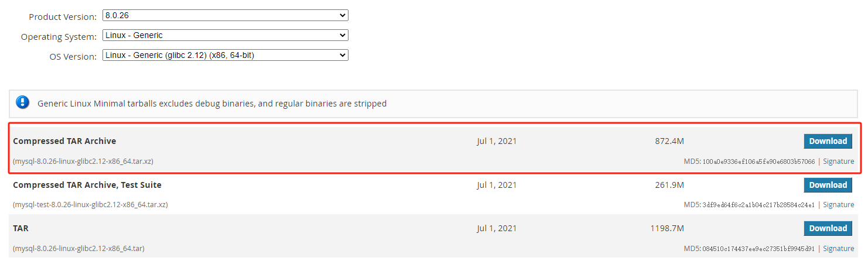This screenshot has height=261, width=868.
Task: Click the TAR row title
Action: pos(21,228)
